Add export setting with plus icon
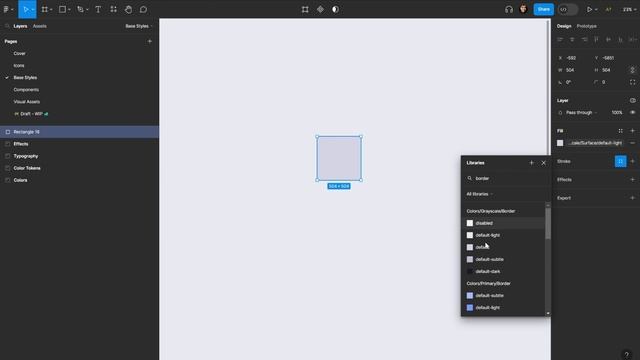Screen dimensions: 640x360 (632, 198)
